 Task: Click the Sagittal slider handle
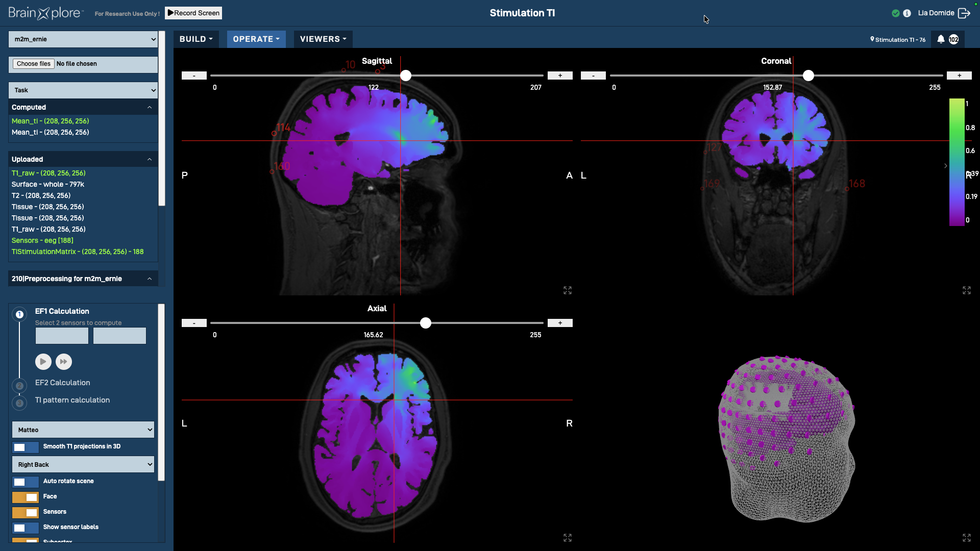click(x=406, y=76)
